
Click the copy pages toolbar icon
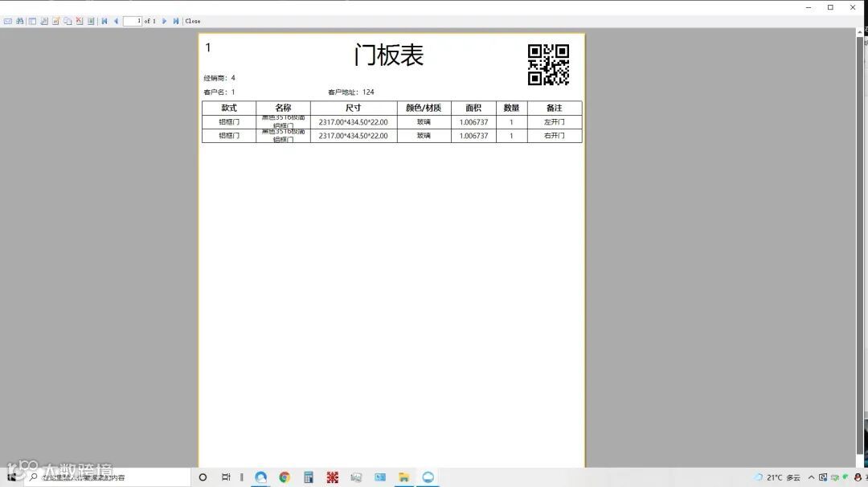[68, 21]
